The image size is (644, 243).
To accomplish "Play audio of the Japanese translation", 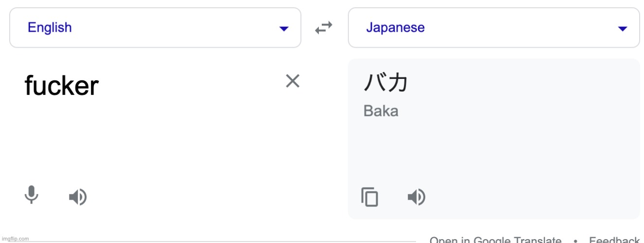I will coord(416,197).
